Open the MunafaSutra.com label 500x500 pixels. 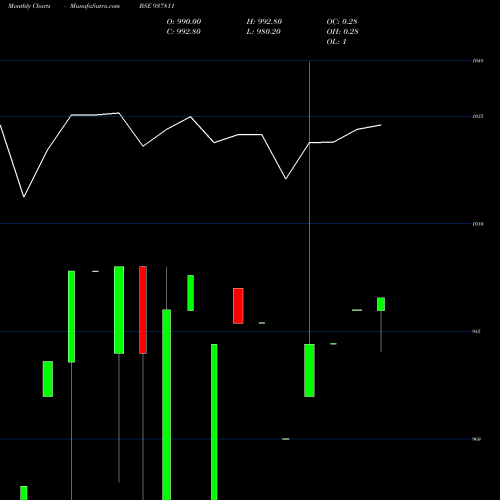(x=95, y=6)
